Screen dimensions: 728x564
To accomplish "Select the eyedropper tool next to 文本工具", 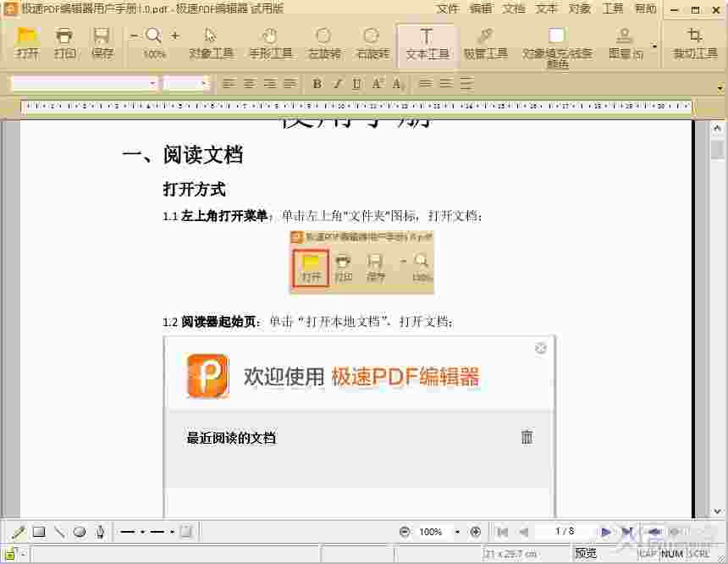I will pyautogui.click(x=486, y=42).
